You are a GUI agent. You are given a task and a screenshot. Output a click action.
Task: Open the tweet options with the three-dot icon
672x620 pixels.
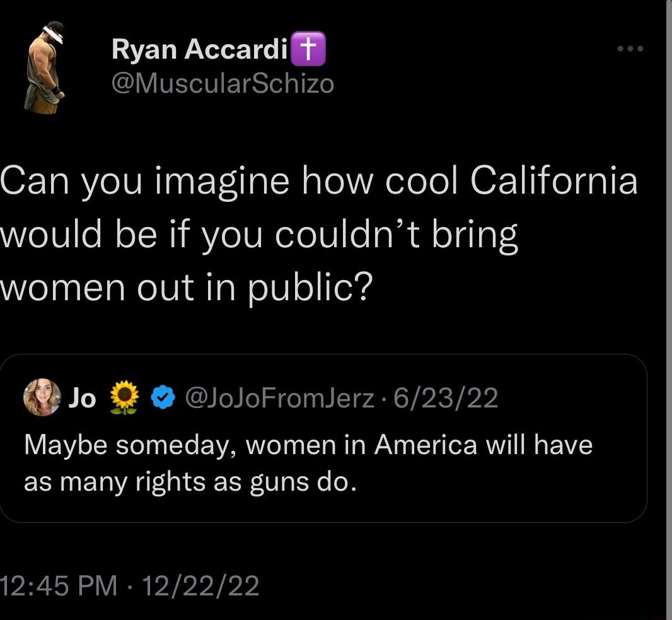coord(630,48)
